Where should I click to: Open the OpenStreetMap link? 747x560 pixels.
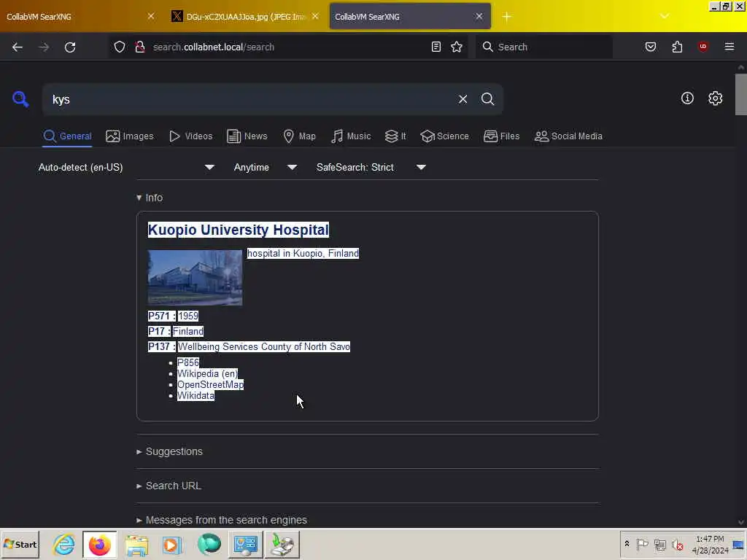click(210, 384)
